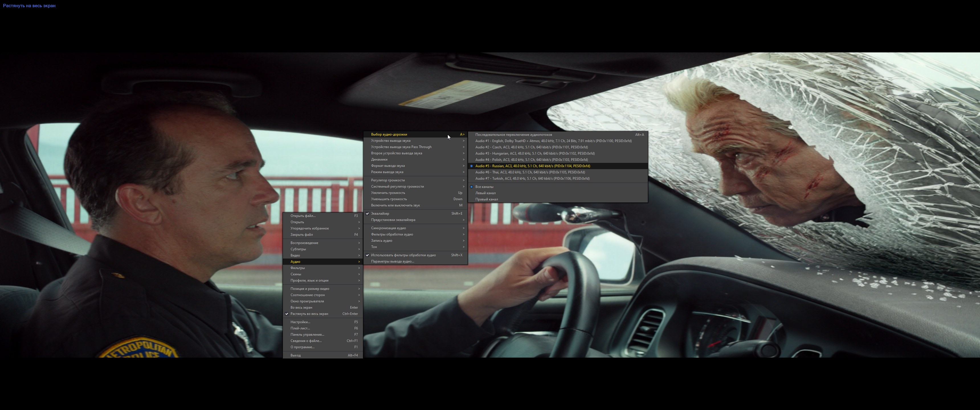This screenshot has height=410, width=980.
Task: Expand Соотношение сторон submenu
Action: point(322,295)
